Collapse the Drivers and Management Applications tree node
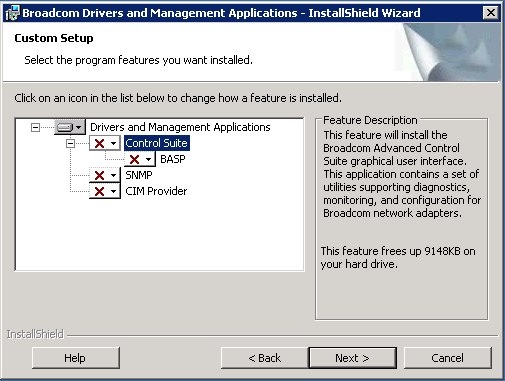Viewport: 505px width, 381px height. [35, 127]
